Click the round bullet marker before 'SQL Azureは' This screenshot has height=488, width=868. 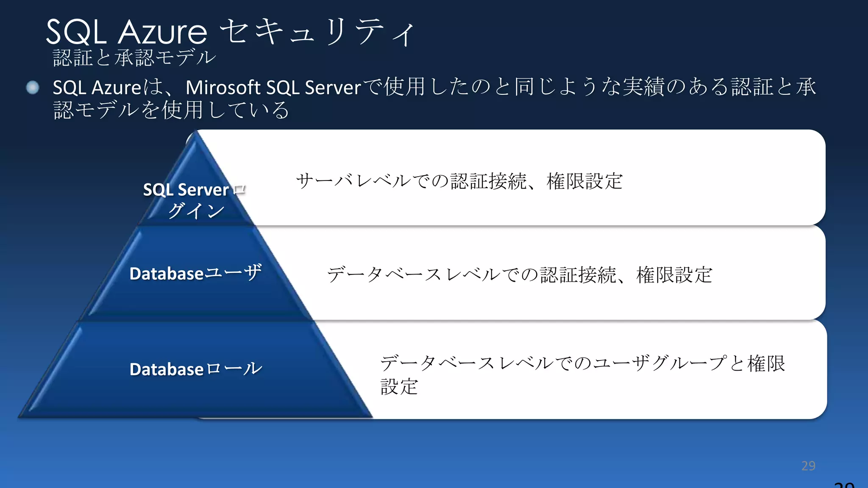click(x=33, y=87)
